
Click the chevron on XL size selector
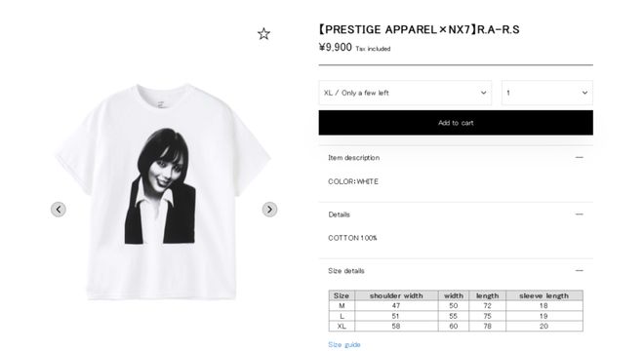point(483,93)
